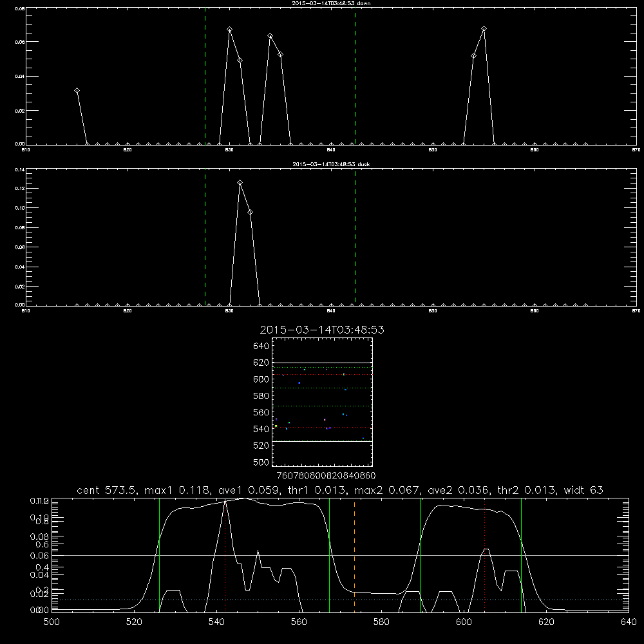Click the '640' y-axis label of the small image plot

pos(261,346)
